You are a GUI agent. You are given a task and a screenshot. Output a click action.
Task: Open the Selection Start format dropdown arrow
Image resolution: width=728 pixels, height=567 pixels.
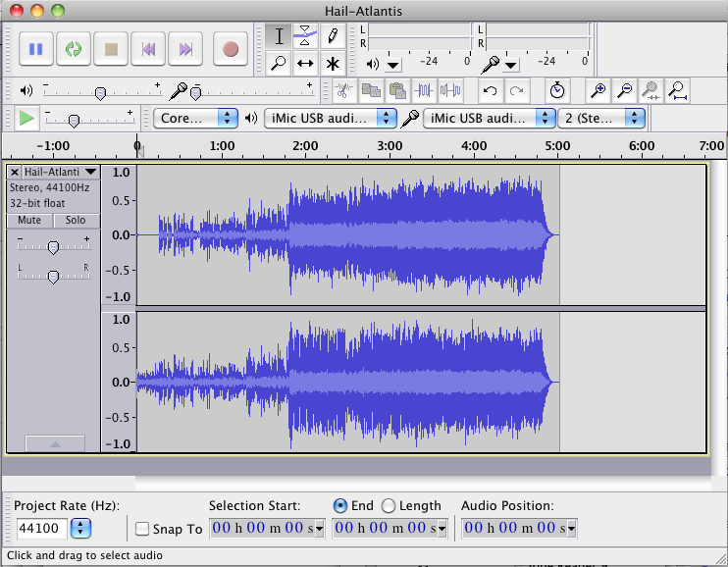320,529
